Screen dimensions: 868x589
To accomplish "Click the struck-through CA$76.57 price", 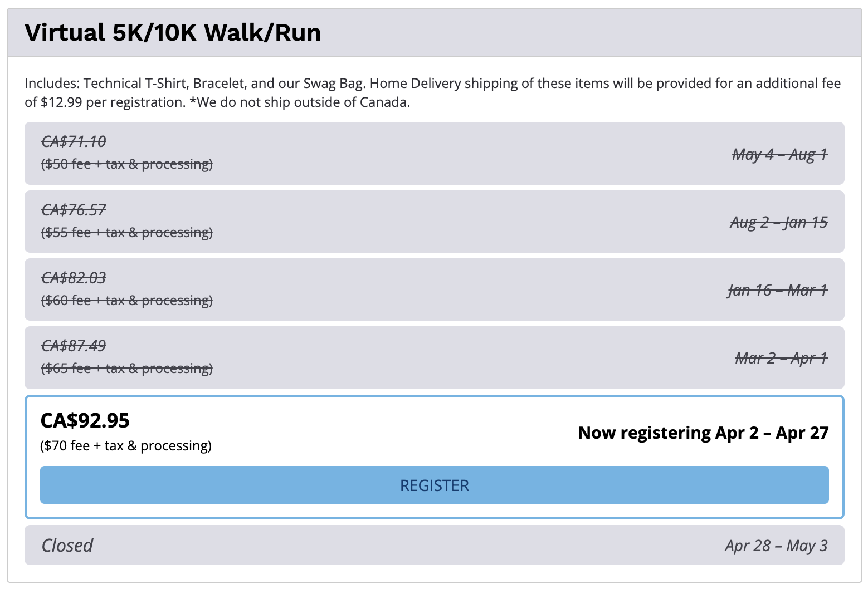I will point(74,210).
